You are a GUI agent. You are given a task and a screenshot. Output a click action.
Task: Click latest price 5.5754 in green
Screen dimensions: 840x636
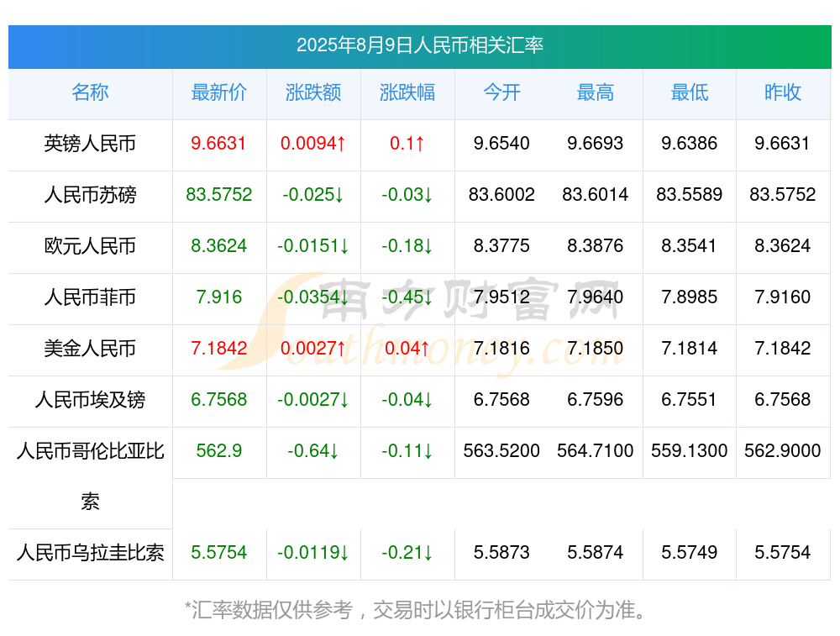[x=219, y=553]
